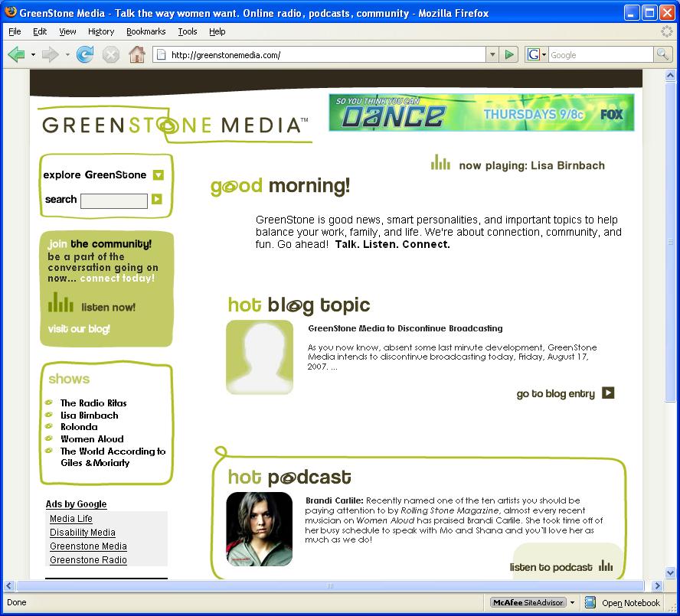The width and height of the screenshot is (680, 616).
Task: Click the page icon in the address bar
Action: [x=162, y=54]
